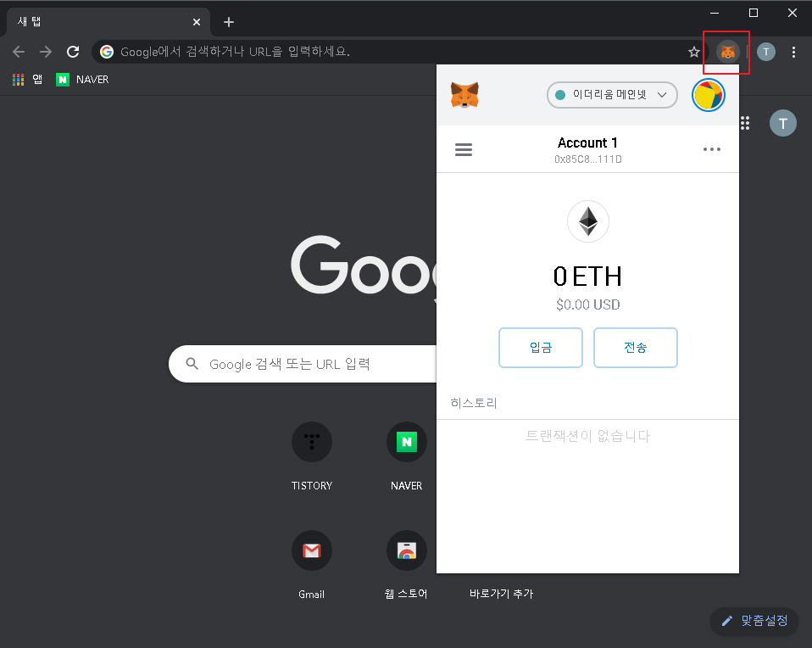Minimize the Chrome window
This screenshot has height=648, width=812.
[x=715, y=13]
